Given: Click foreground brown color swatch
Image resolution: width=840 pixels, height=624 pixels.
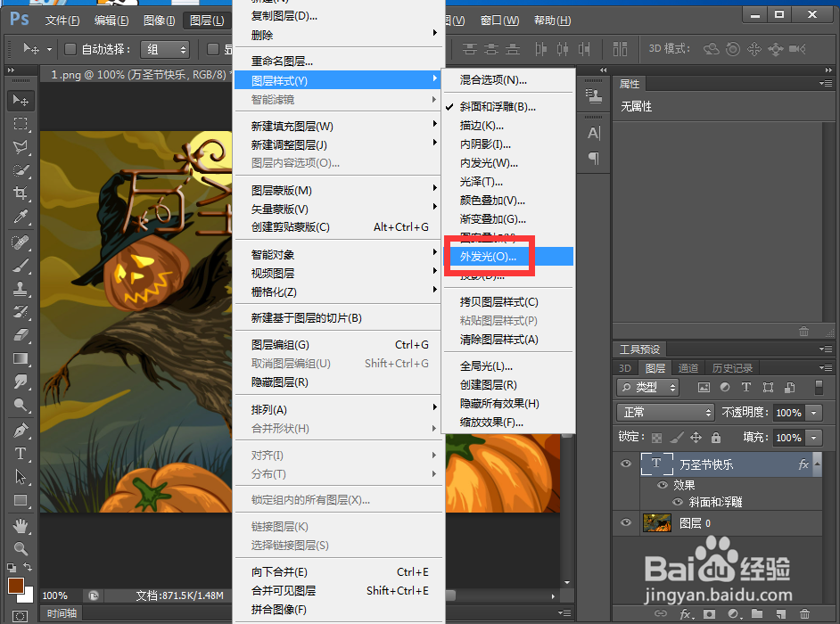Looking at the screenshot, I should tap(14, 585).
